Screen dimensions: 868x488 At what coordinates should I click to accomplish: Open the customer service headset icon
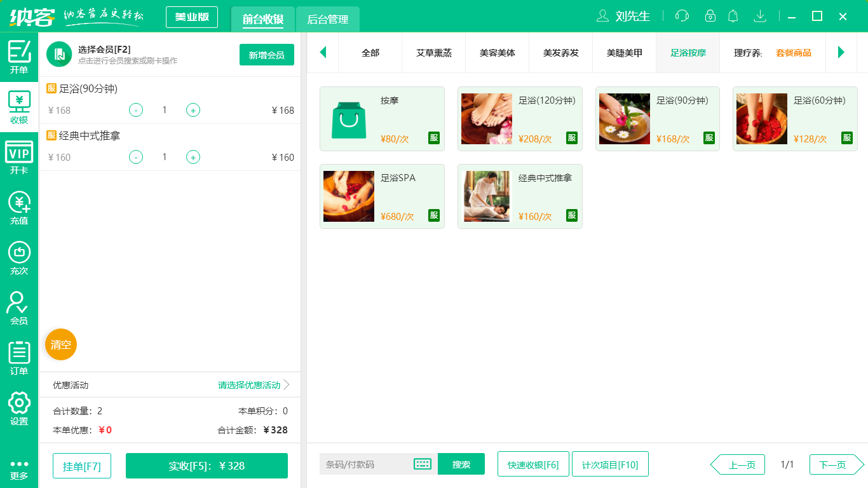[x=681, y=16]
